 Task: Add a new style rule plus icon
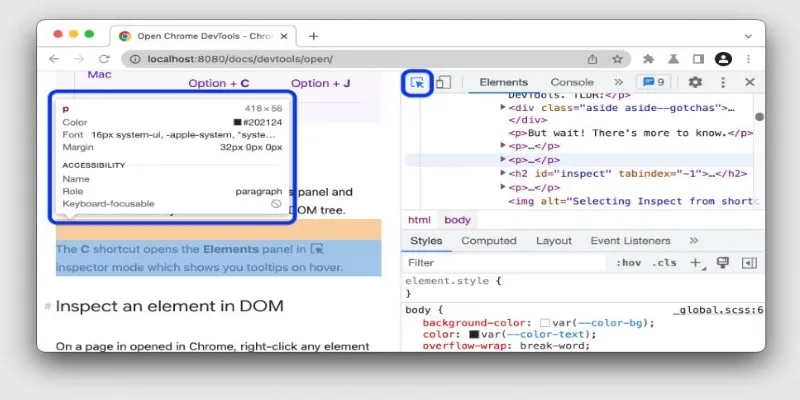pyautogui.click(x=695, y=263)
